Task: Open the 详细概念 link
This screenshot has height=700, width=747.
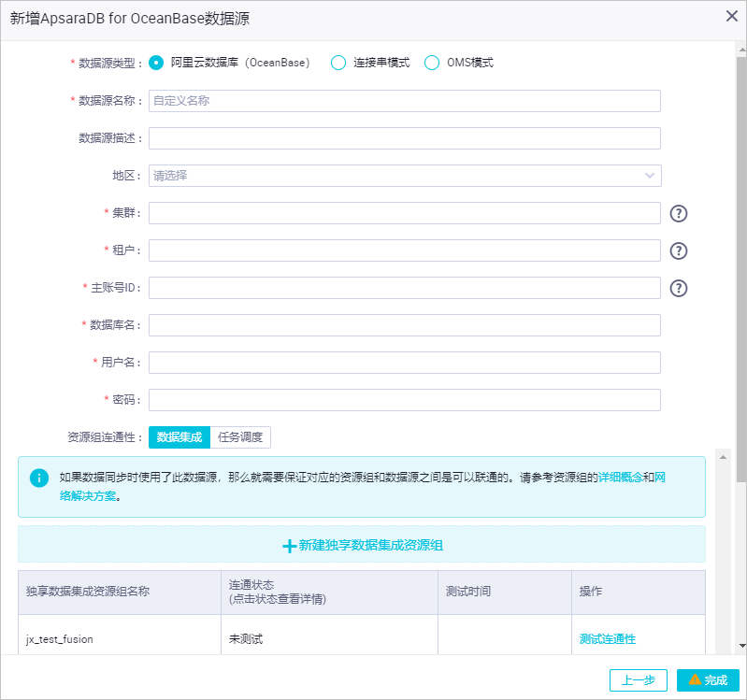Action: (x=620, y=478)
